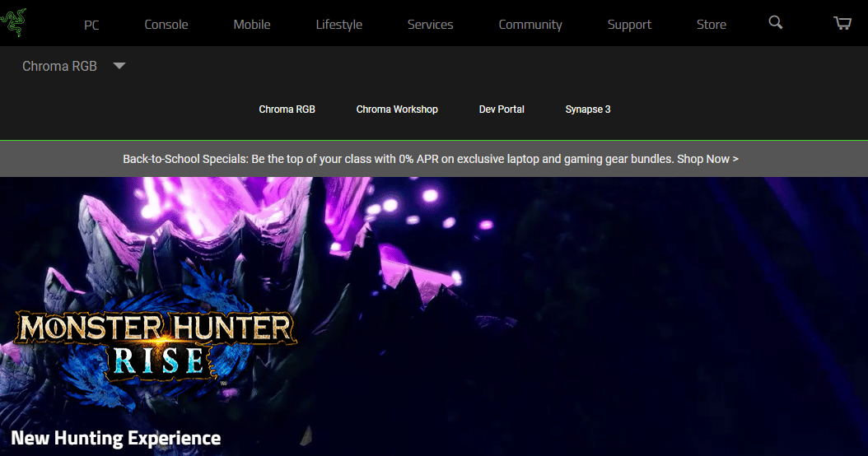The width and height of the screenshot is (868, 456).
Task: Open the search magnifier icon
Action: point(776,22)
